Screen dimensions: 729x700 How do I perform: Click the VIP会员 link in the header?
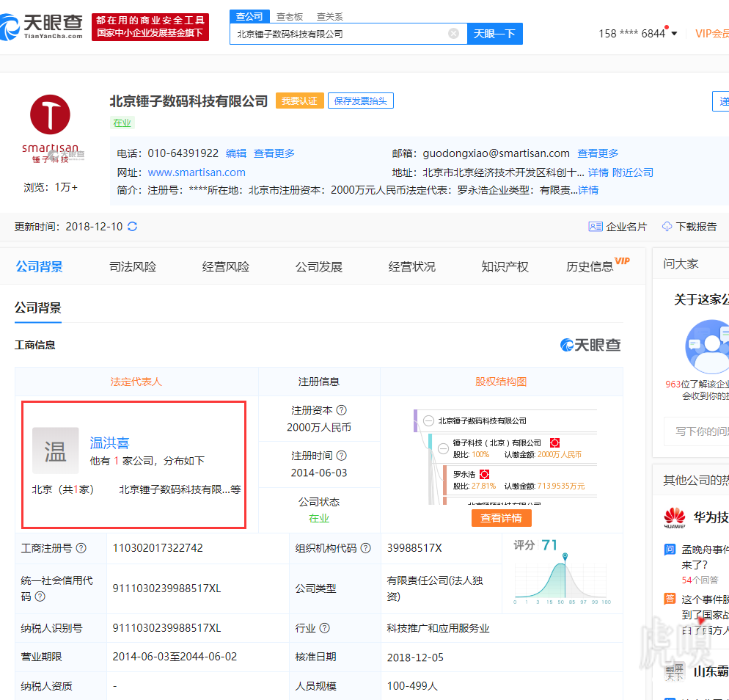point(712,34)
